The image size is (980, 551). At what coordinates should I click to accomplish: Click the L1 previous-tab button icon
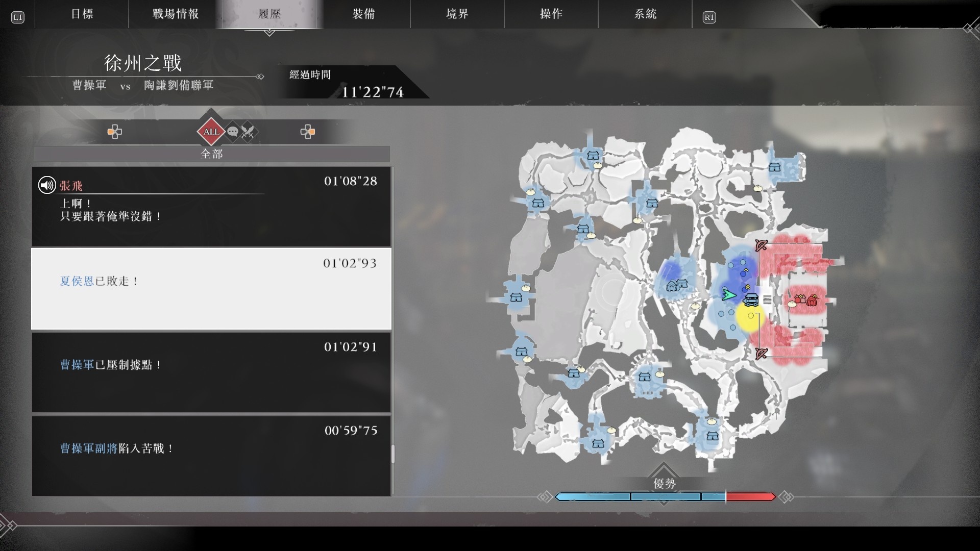(x=17, y=17)
